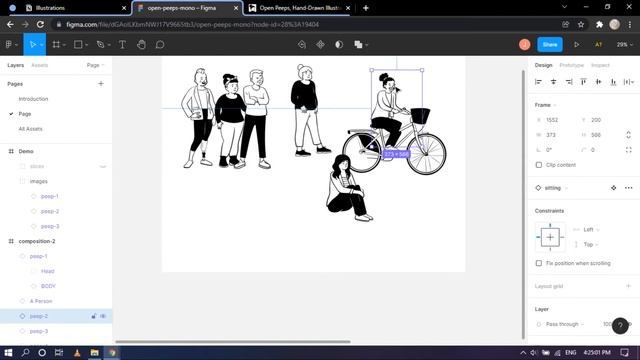Open the Figma main menu icon
This screenshot has width=640, height=360.
(9, 44)
